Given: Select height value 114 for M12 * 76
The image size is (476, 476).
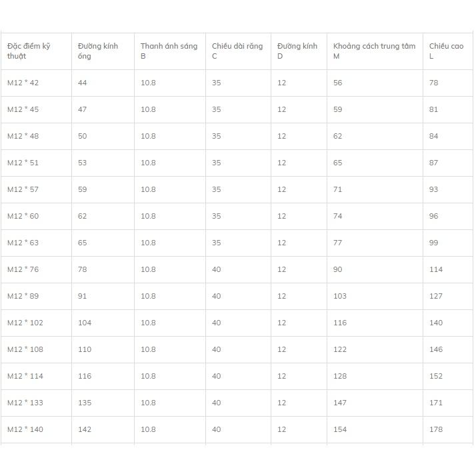Looking at the screenshot, I should pyautogui.click(x=436, y=269).
